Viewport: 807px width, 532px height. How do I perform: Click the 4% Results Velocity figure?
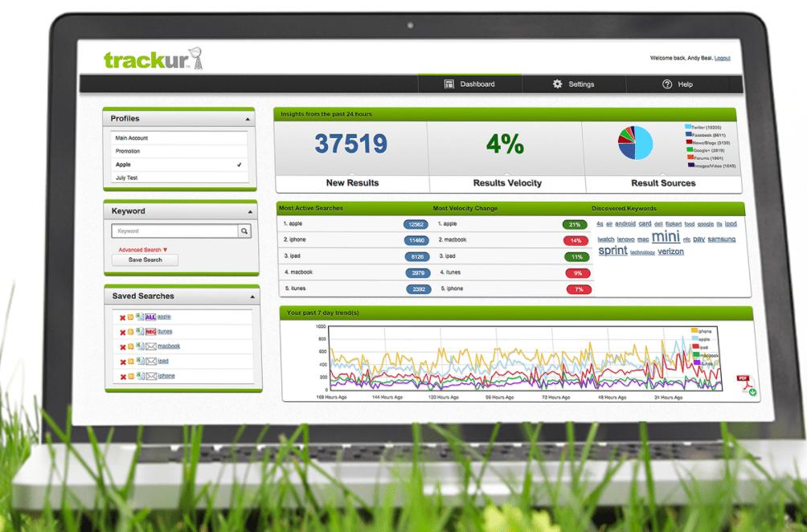505,144
